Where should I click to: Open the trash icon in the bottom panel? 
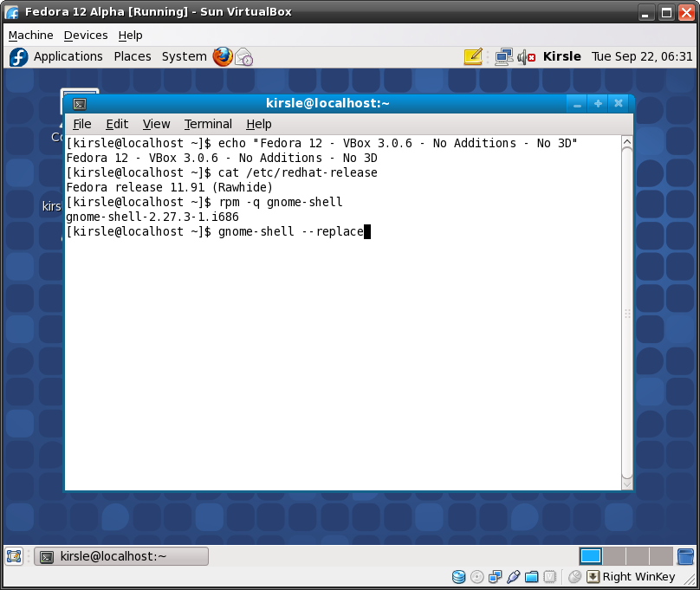685,556
